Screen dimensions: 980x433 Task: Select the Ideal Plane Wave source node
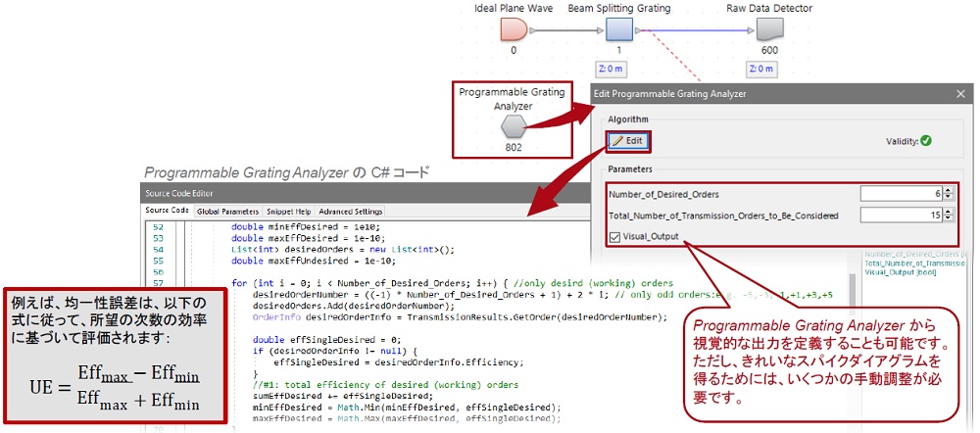coord(514,29)
